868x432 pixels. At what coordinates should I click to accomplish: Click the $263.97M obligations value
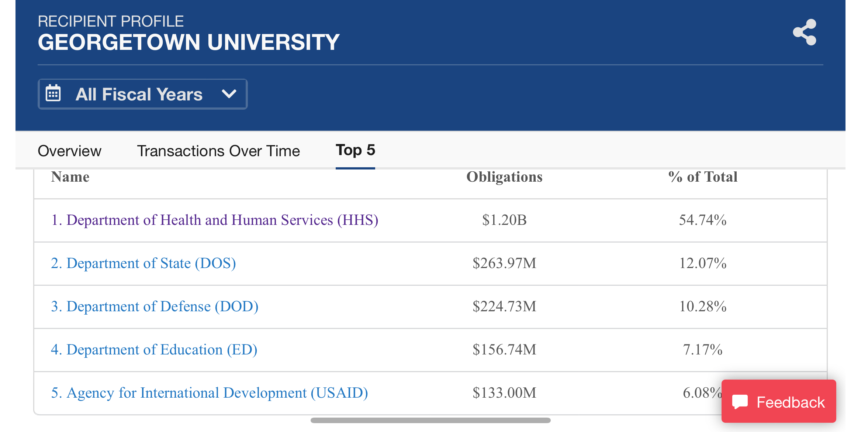pyautogui.click(x=504, y=263)
